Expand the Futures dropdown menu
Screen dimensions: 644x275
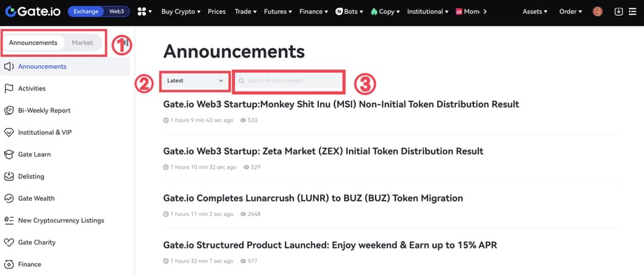click(277, 11)
